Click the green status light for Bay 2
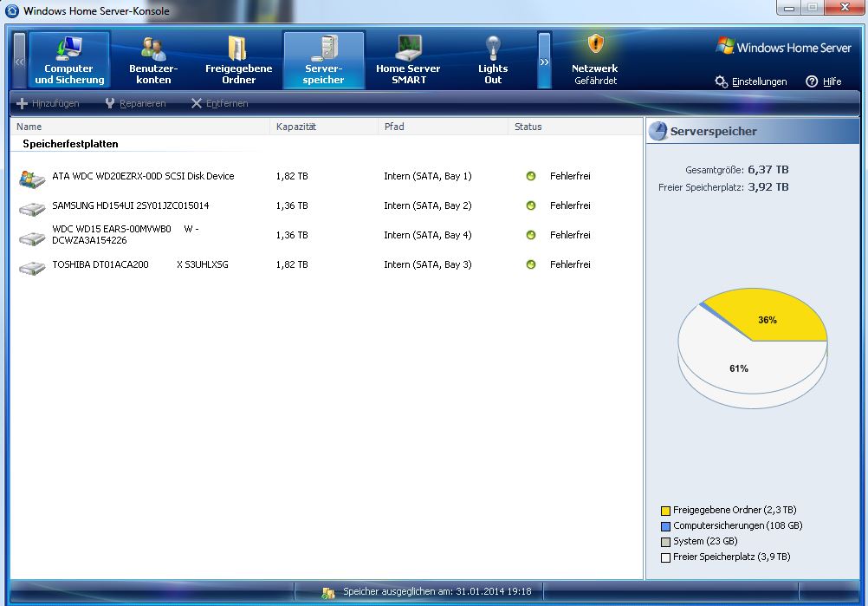 (531, 205)
